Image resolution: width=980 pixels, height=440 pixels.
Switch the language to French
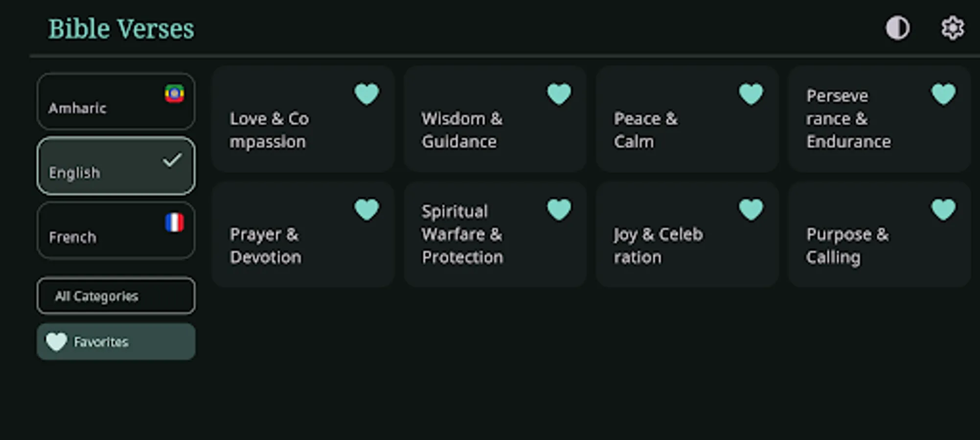pos(115,230)
